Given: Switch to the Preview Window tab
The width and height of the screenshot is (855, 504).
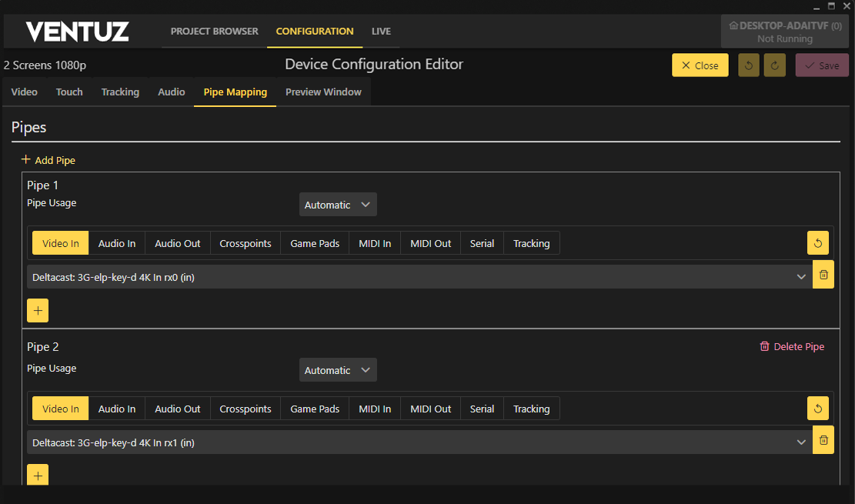Looking at the screenshot, I should pyautogui.click(x=323, y=92).
